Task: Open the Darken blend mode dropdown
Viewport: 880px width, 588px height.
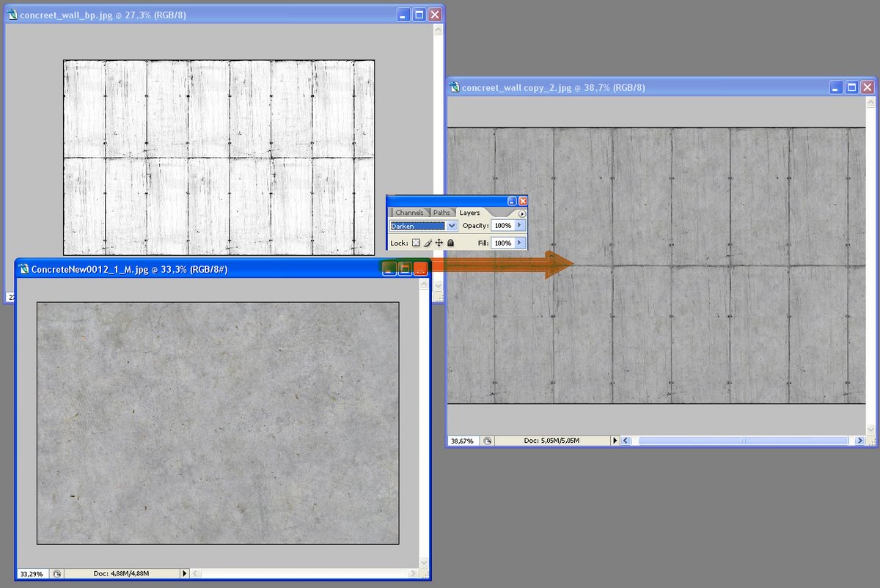Action: (x=452, y=226)
